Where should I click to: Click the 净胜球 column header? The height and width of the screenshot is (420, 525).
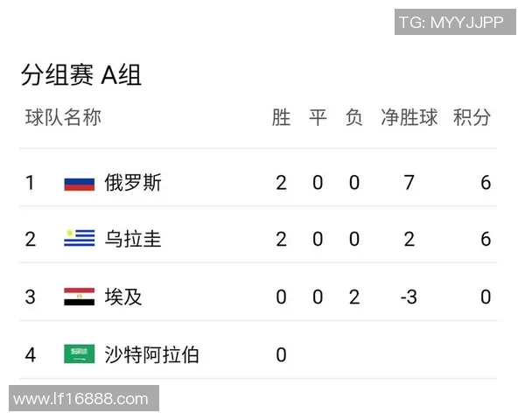(x=409, y=117)
